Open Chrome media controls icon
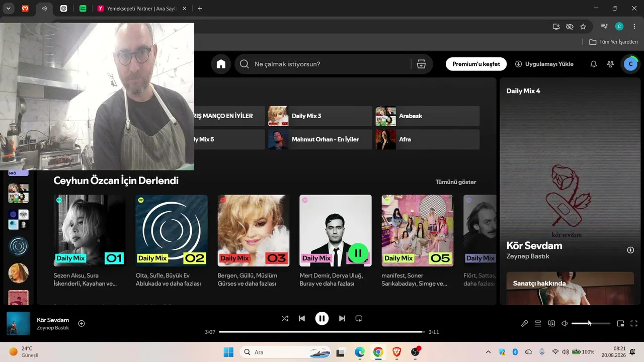 (x=604, y=27)
